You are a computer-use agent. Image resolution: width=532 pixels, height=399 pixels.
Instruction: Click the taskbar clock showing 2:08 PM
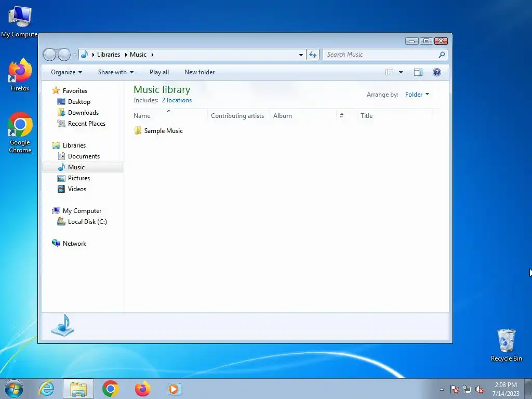click(506, 389)
